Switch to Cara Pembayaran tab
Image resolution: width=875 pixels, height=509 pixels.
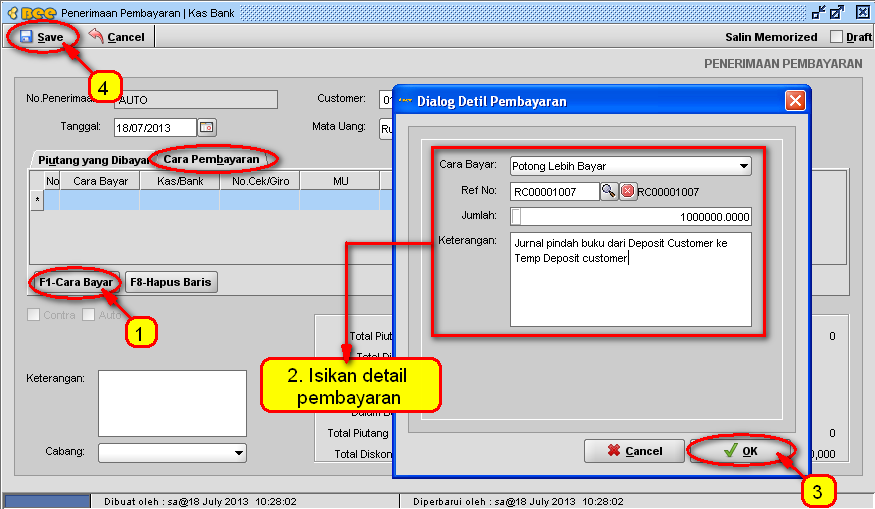pos(211,159)
